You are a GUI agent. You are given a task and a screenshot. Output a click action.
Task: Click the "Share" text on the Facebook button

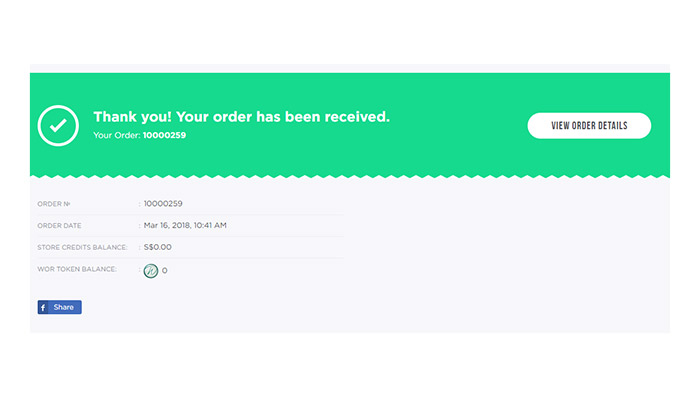point(63,307)
